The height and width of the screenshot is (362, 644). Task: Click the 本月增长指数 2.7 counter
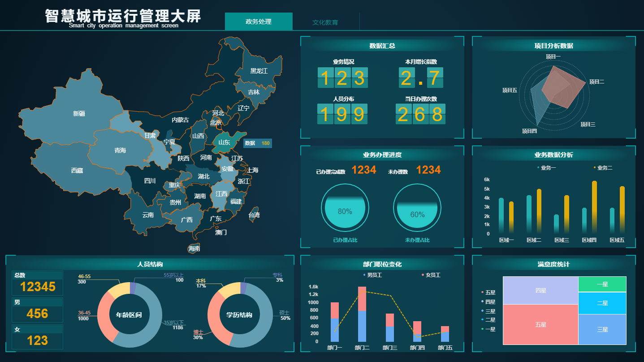coord(421,78)
